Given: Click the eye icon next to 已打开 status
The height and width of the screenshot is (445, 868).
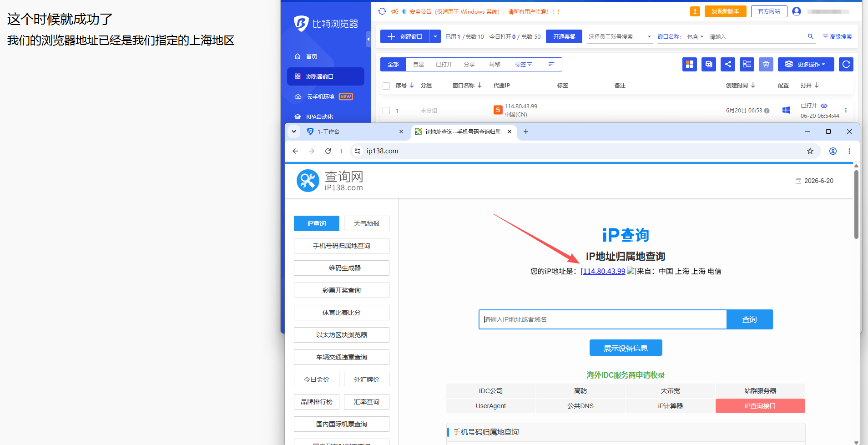Looking at the screenshot, I should pyautogui.click(x=824, y=106).
